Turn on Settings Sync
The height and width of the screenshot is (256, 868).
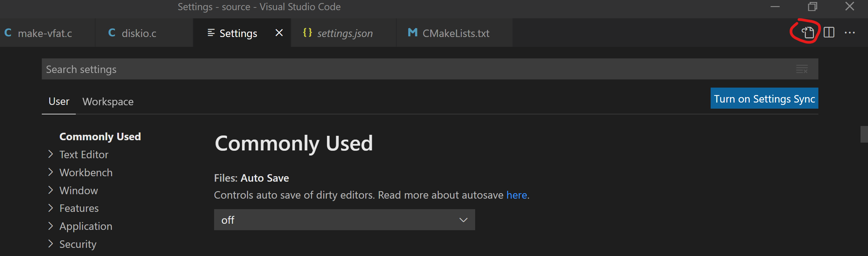coord(764,98)
